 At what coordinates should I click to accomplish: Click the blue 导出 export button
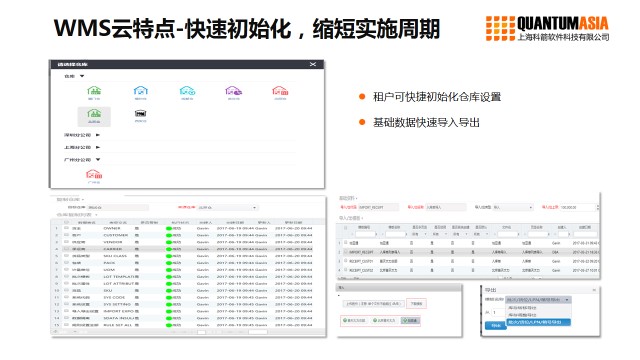[496, 326]
